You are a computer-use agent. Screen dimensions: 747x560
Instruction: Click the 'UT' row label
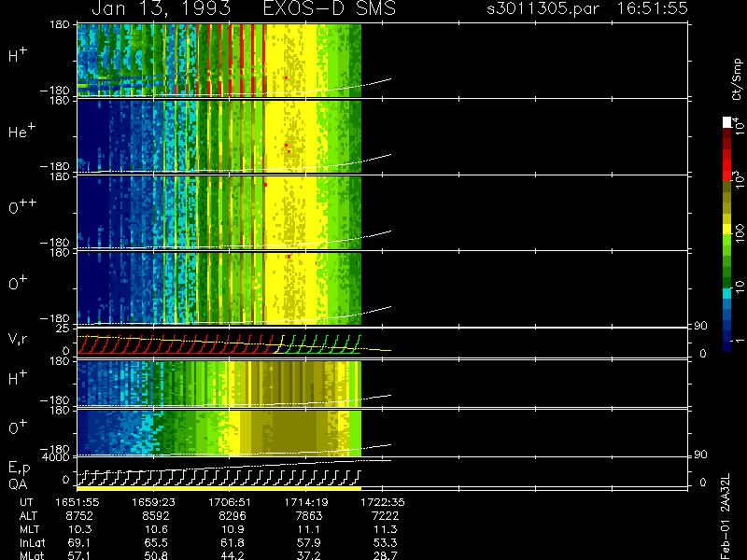26,502
